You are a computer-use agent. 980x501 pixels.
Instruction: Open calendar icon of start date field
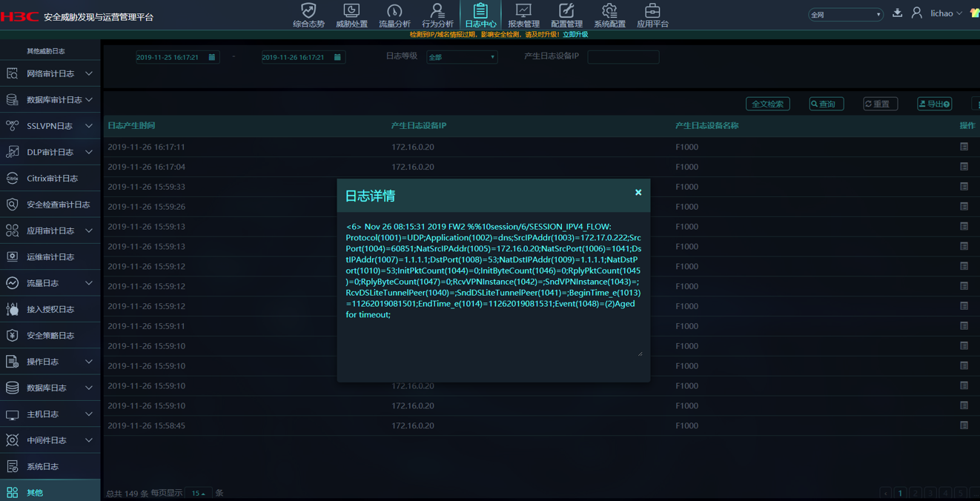[212, 57]
